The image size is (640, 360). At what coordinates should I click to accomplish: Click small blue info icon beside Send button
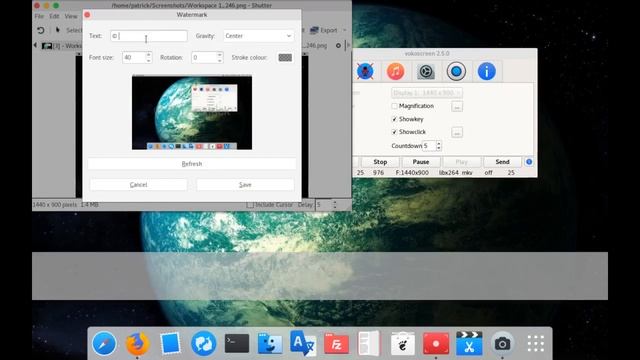pos(529,162)
